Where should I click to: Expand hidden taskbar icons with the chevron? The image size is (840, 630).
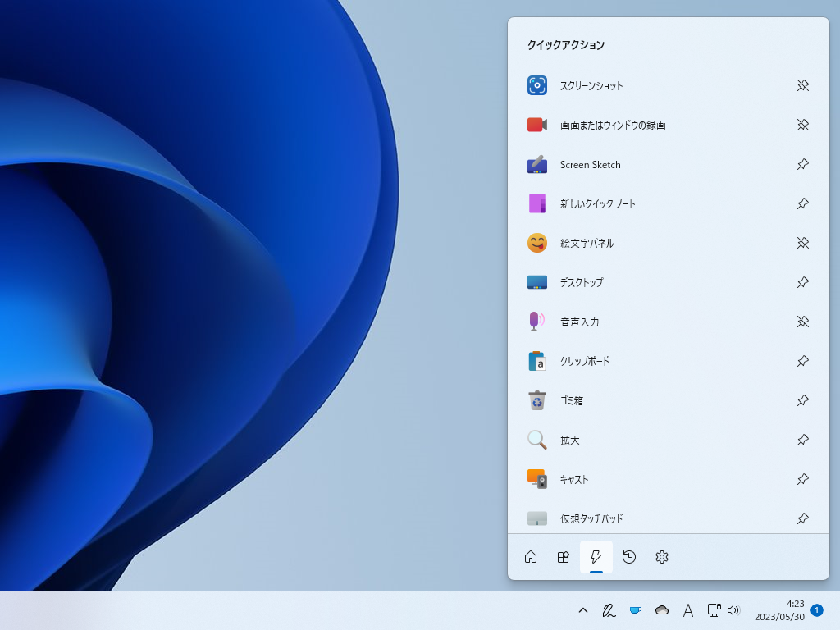pos(582,610)
